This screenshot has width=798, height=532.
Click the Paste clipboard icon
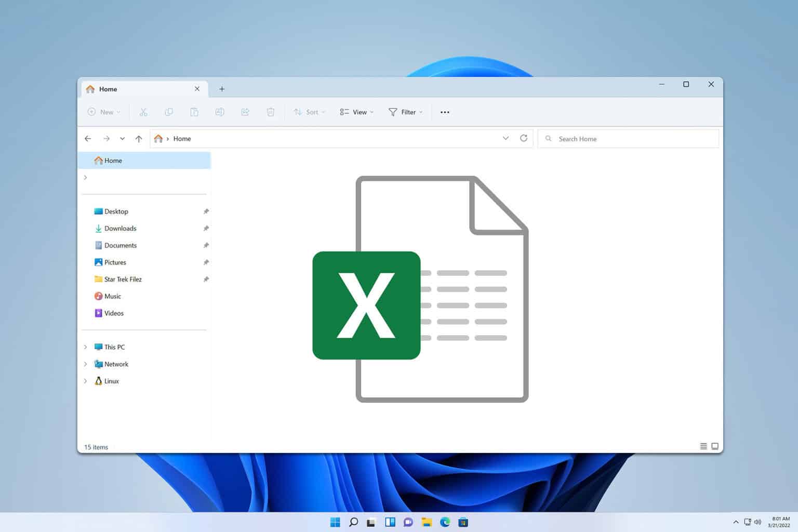[194, 112]
